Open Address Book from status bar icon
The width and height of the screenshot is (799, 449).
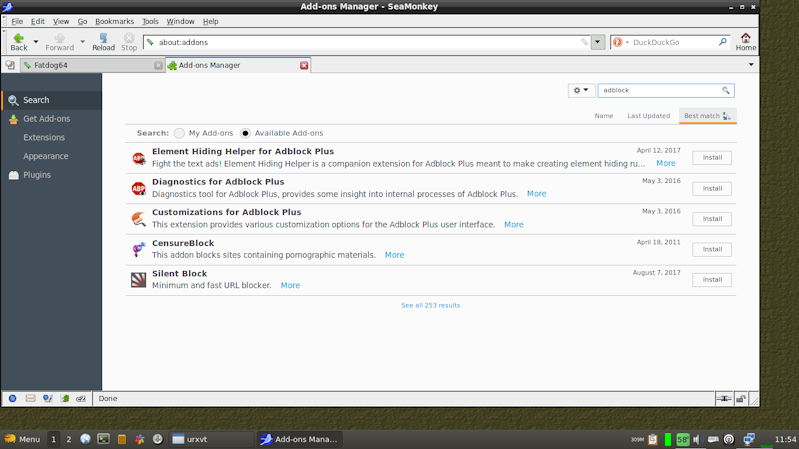tap(65, 399)
